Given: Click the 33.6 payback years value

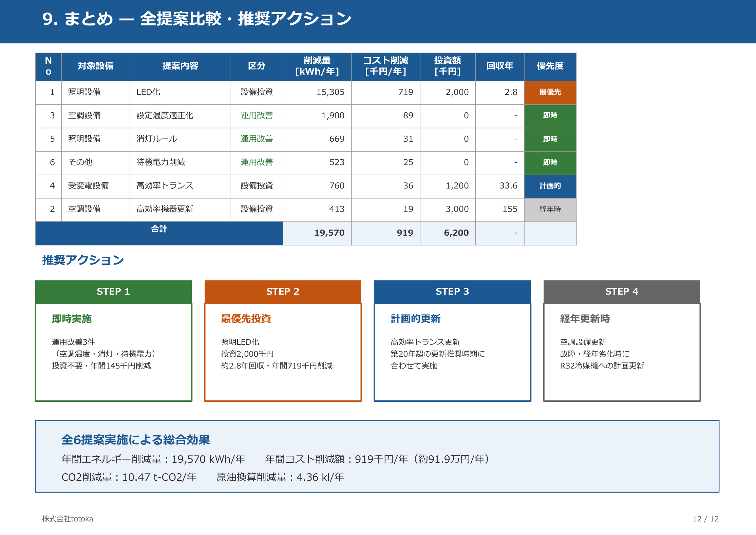Looking at the screenshot, I should click(x=500, y=186).
